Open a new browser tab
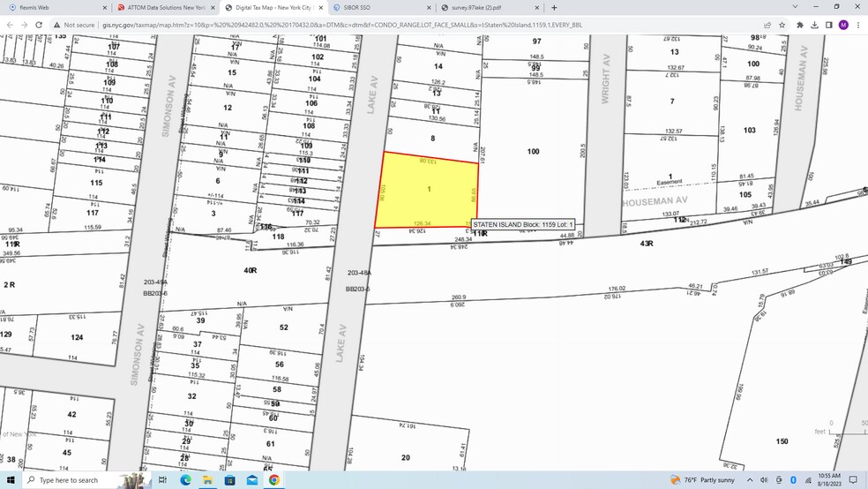868x489 pixels. pyautogui.click(x=554, y=6)
